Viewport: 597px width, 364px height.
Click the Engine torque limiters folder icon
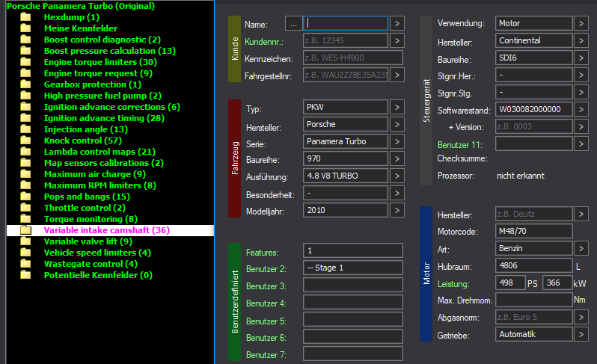pyautogui.click(x=25, y=62)
